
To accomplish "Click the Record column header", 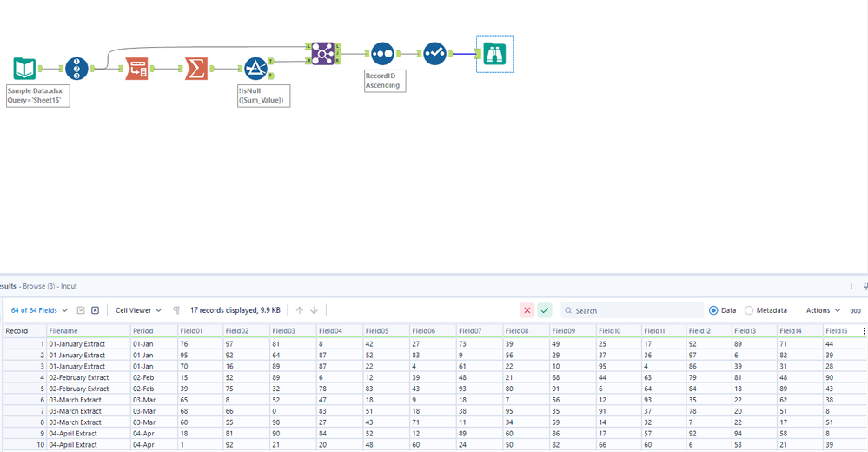I will point(24,330).
